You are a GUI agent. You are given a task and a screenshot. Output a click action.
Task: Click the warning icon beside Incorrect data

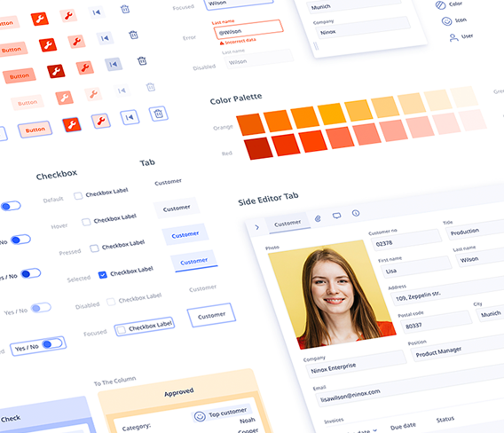(x=222, y=43)
